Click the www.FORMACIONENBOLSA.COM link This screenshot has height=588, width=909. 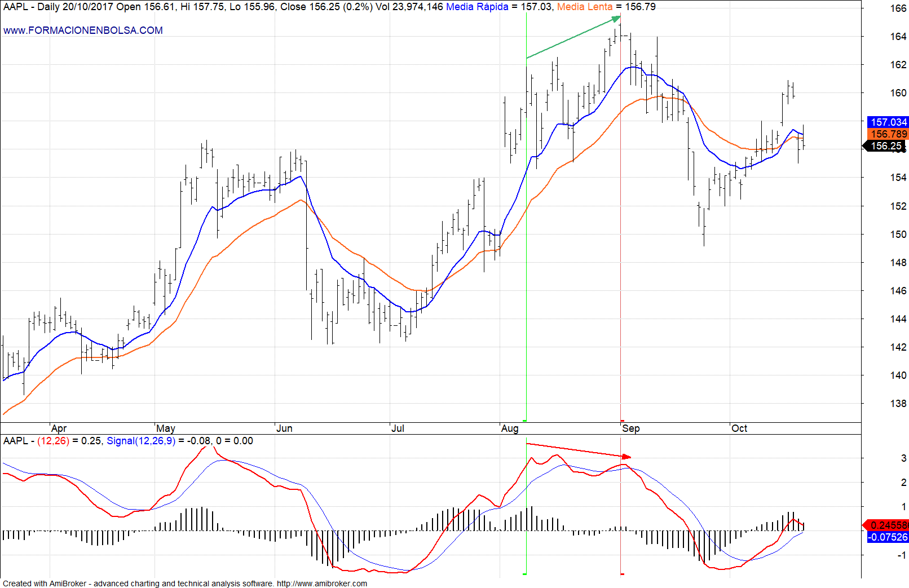point(83,30)
